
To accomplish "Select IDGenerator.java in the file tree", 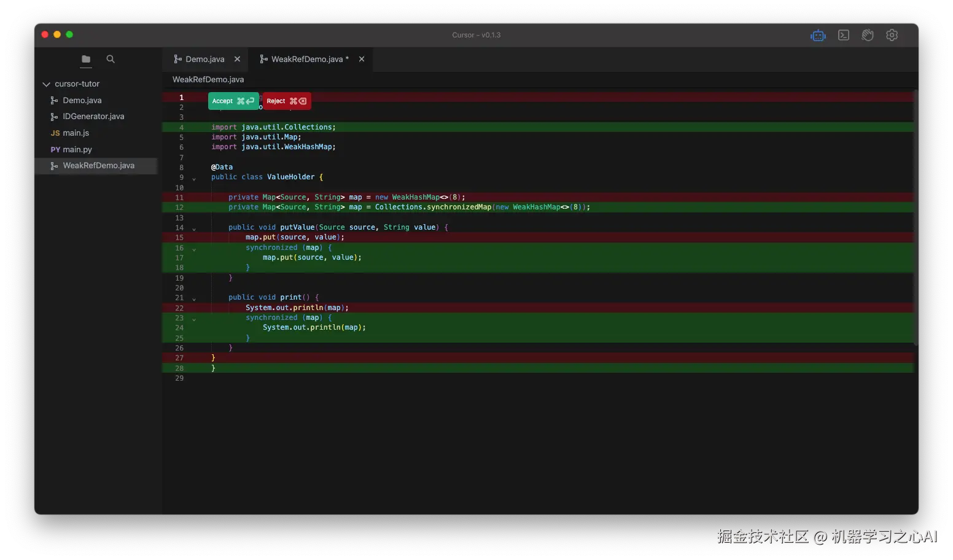I will tap(92, 116).
